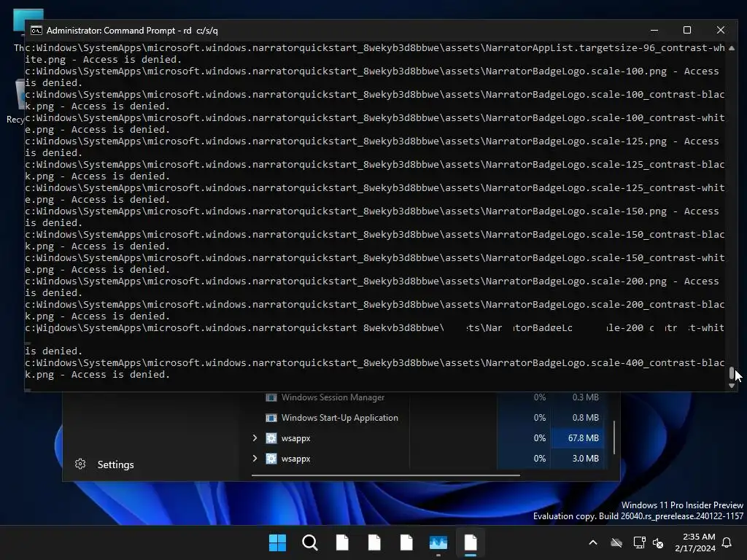Minimize the Command Prompt window
Viewport: 747px width, 560px height.
(x=654, y=30)
